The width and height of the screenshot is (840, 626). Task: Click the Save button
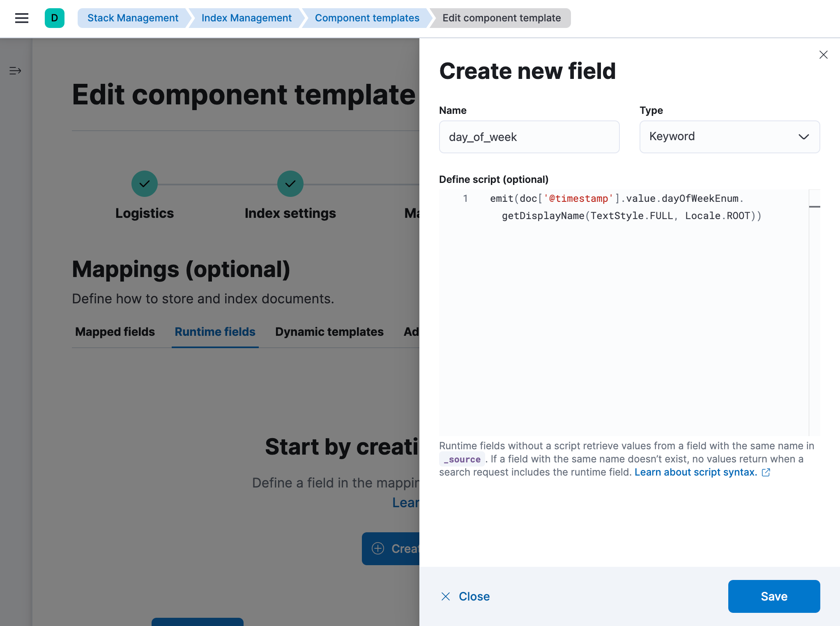[x=774, y=596]
